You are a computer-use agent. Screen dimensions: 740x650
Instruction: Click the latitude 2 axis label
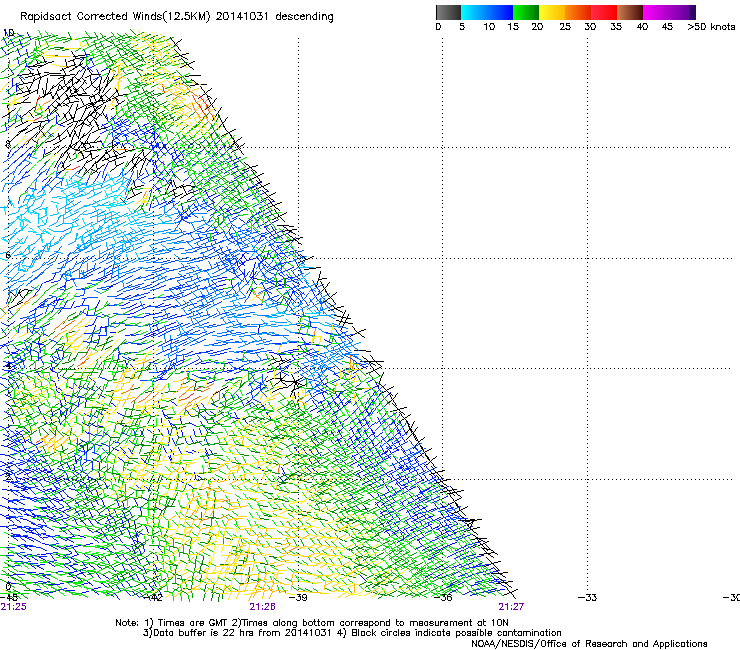(8, 476)
